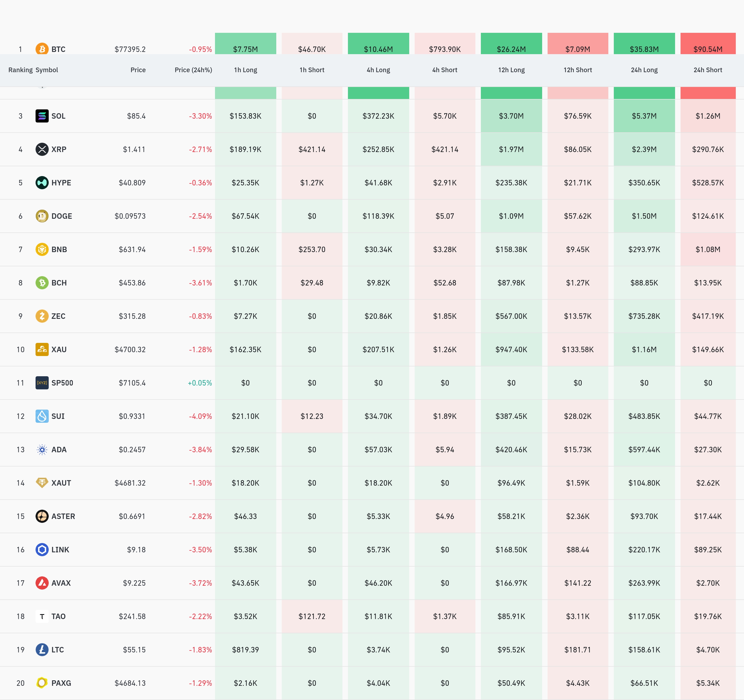
Task: Open the ZEC symbol link
Action: point(58,316)
